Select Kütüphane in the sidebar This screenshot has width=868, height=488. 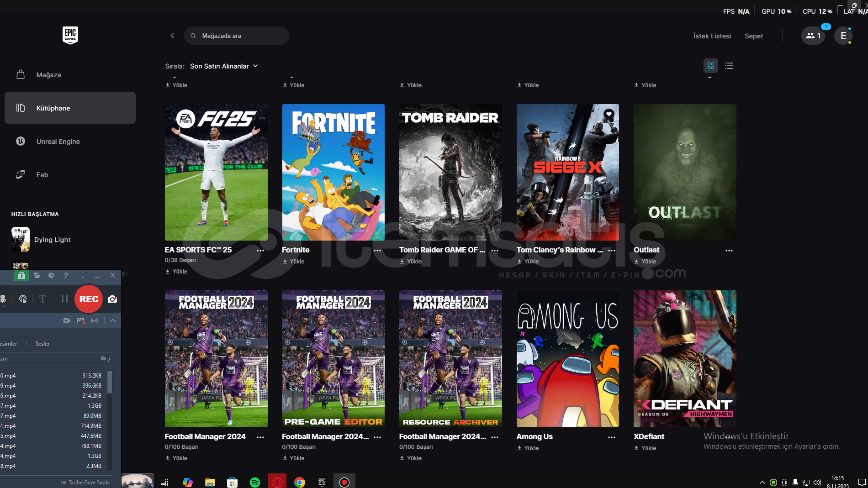(70, 108)
